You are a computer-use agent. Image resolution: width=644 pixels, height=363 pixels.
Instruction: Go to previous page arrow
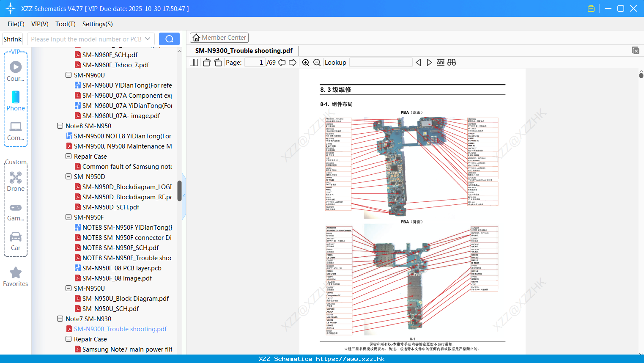pos(282,62)
